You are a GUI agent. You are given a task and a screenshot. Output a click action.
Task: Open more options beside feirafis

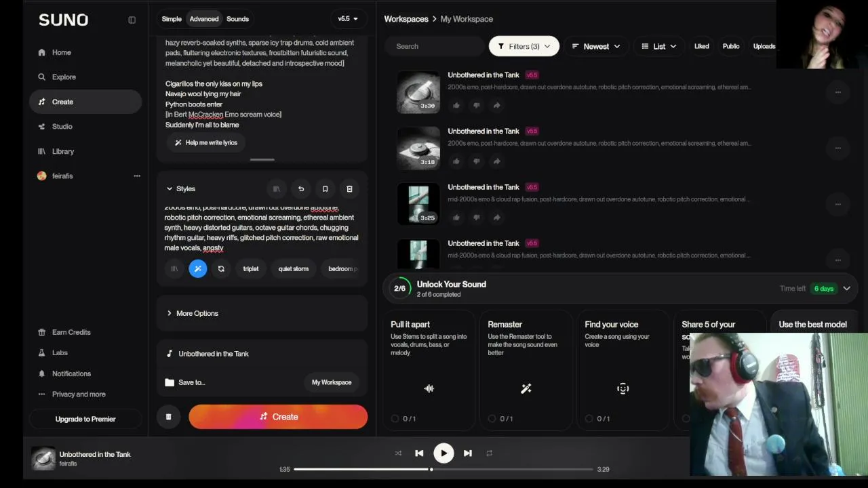137,176
